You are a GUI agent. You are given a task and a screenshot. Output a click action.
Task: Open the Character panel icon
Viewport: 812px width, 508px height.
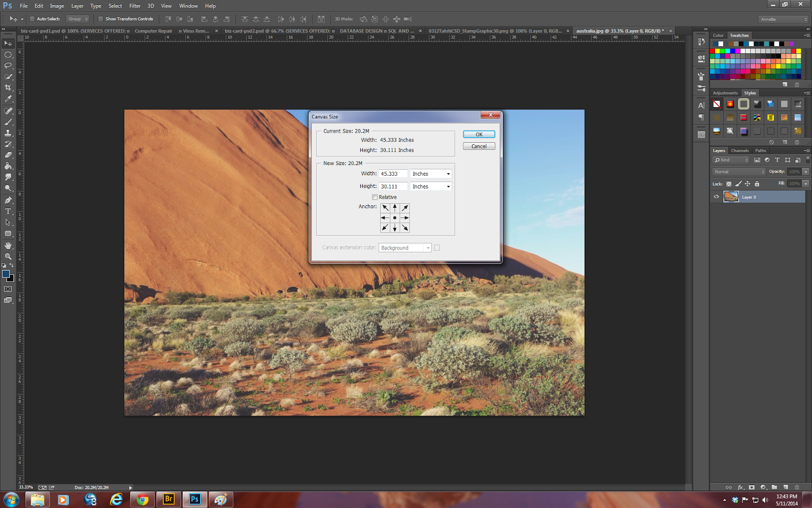701,106
